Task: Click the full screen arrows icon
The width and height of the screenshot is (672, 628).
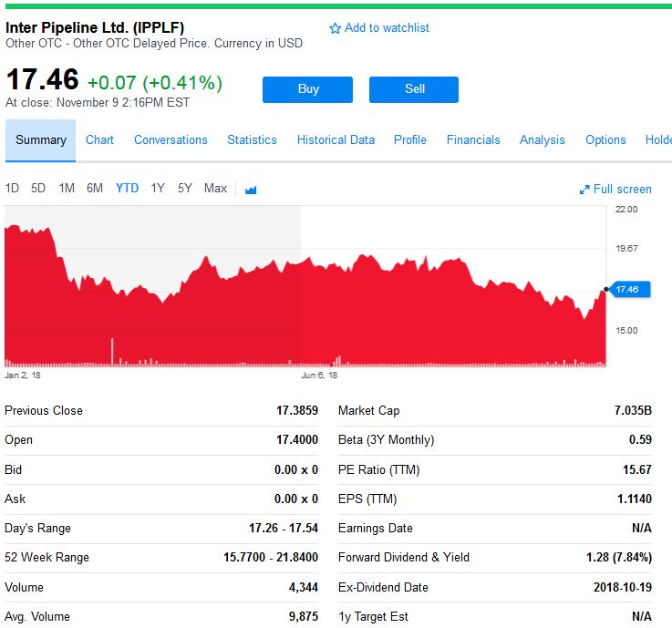Action: click(x=584, y=190)
